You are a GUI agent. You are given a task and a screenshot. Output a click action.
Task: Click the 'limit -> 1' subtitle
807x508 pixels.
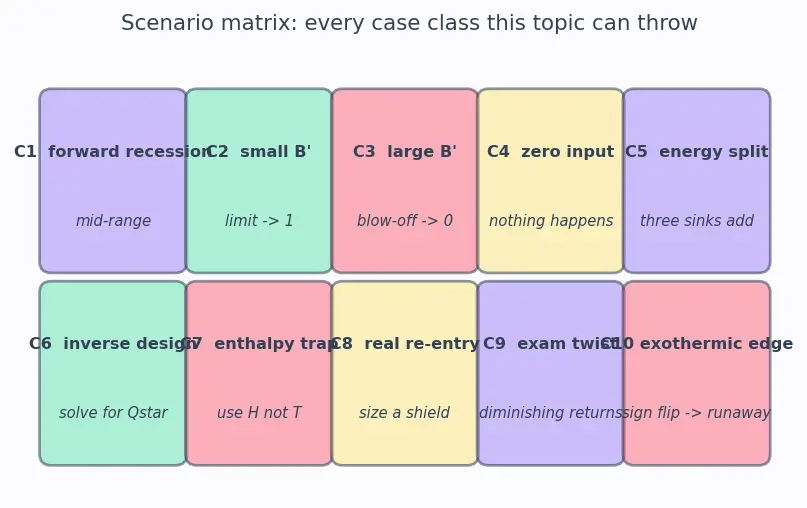(259, 221)
